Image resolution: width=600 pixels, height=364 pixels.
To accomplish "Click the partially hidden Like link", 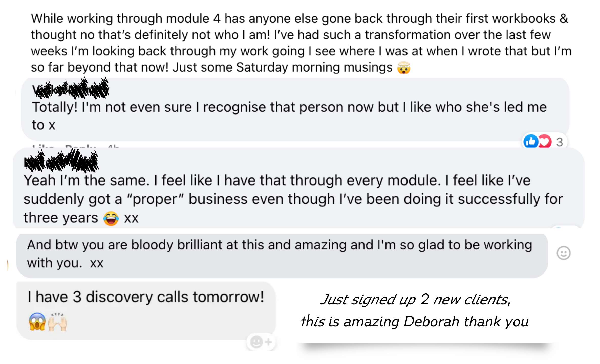I will click(43, 146).
